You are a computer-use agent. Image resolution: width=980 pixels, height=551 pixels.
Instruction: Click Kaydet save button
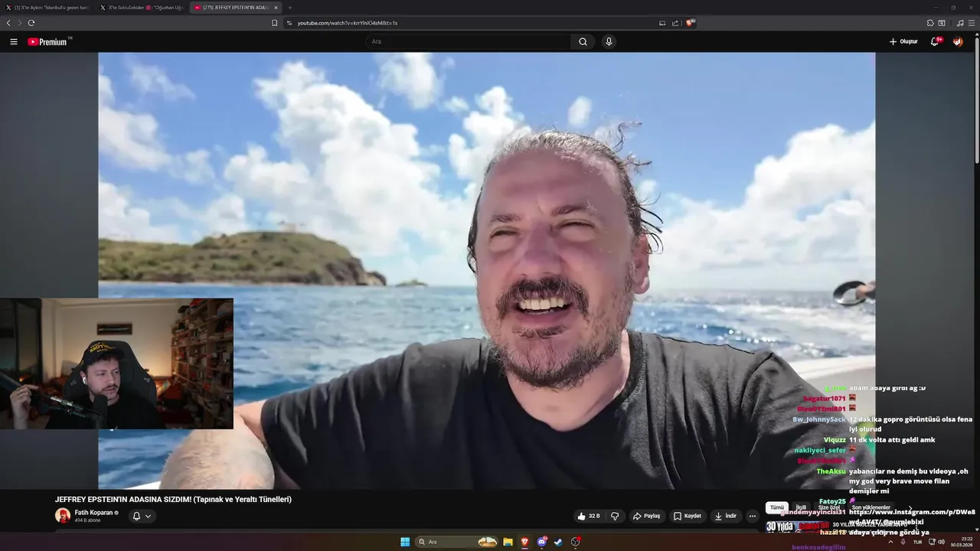point(687,517)
